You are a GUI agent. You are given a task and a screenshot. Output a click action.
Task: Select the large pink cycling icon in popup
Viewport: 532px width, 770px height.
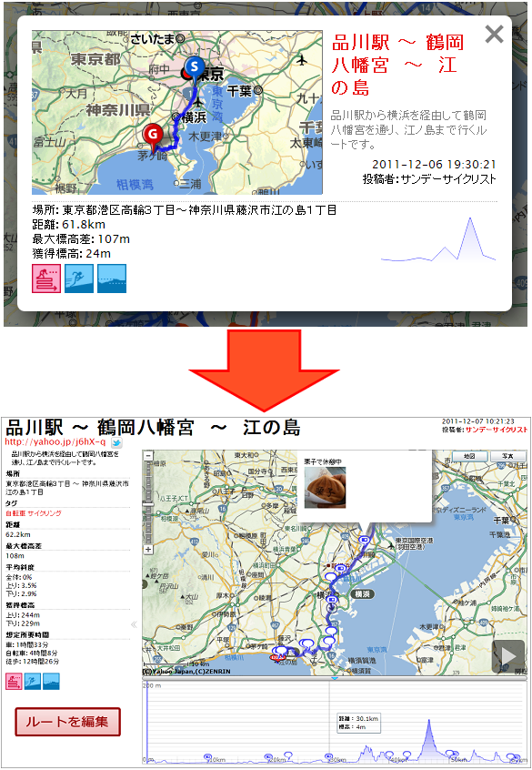(46, 278)
